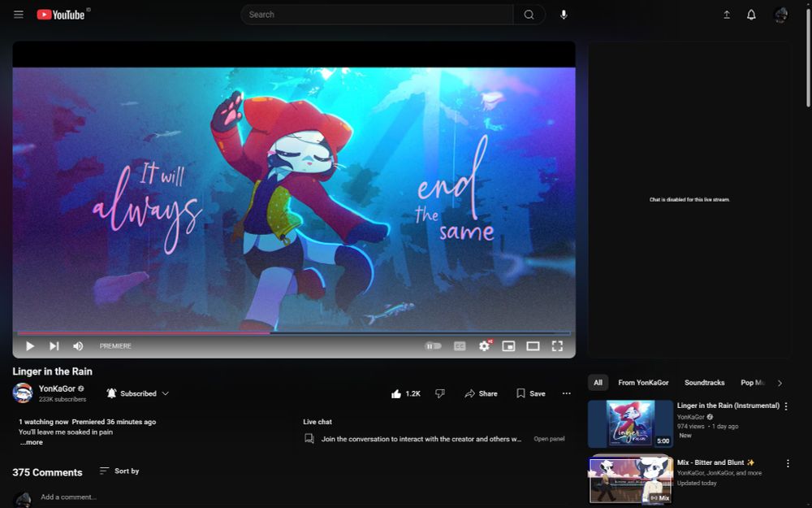Go to YouTube home via logo
The width and height of the screenshot is (812, 508).
pyautogui.click(x=61, y=15)
